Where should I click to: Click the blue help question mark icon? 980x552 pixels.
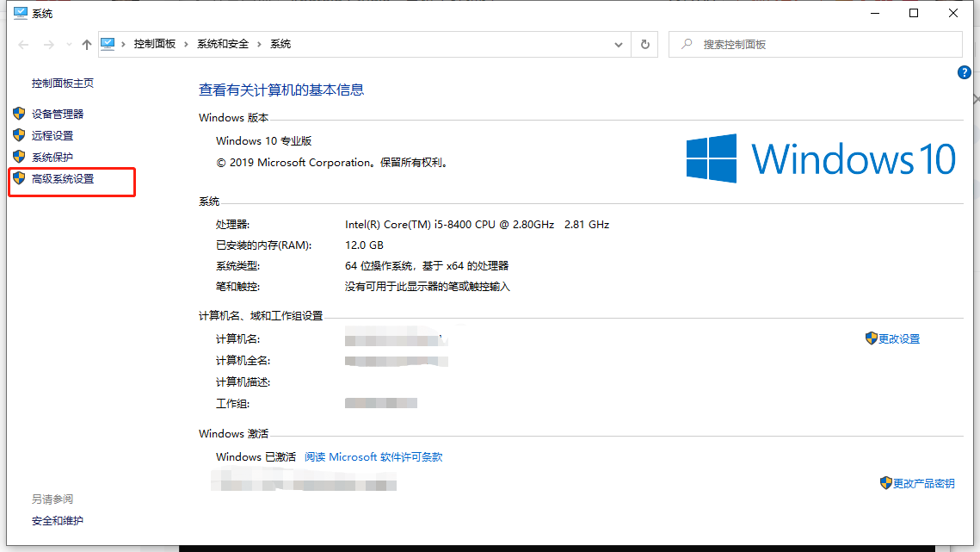(964, 72)
